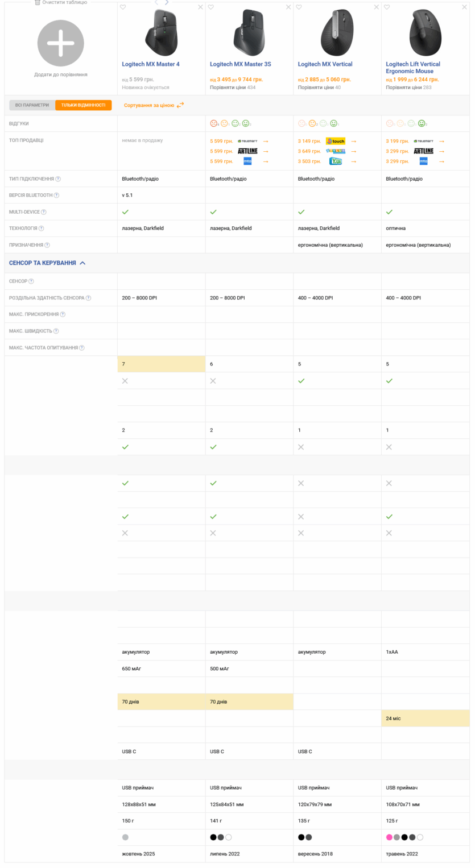The width and height of the screenshot is (475, 868).
Task: Click help icon beside Версія Bluetooth
Action: [56, 196]
